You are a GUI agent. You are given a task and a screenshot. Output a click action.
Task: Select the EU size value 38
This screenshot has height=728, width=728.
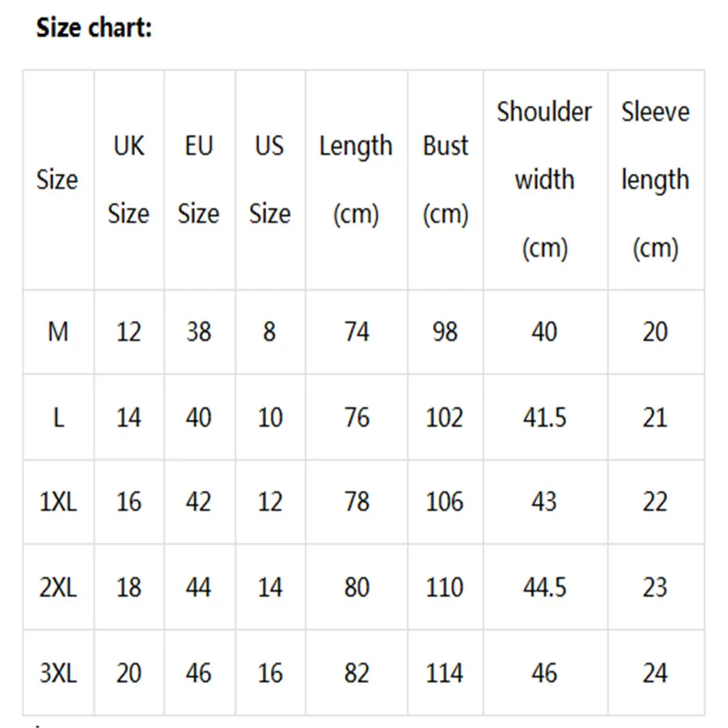(199, 332)
